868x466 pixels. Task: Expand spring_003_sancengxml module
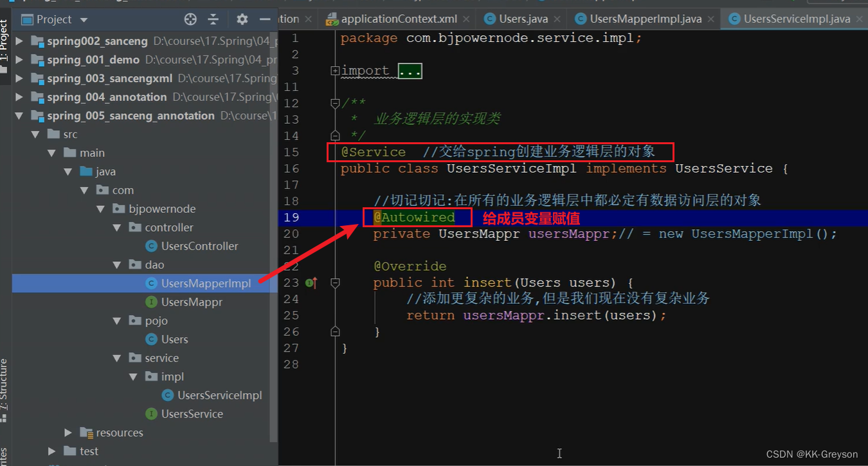click(x=19, y=79)
